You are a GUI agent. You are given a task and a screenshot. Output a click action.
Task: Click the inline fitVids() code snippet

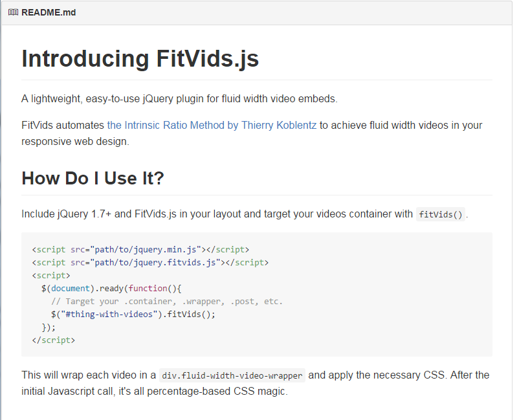tap(441, 214)
